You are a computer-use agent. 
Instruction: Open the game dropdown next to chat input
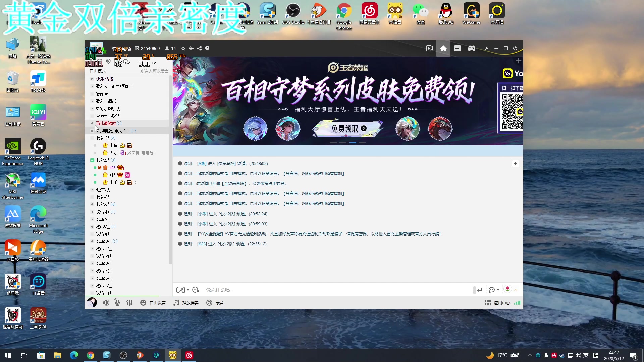click(x=183, y=290)
